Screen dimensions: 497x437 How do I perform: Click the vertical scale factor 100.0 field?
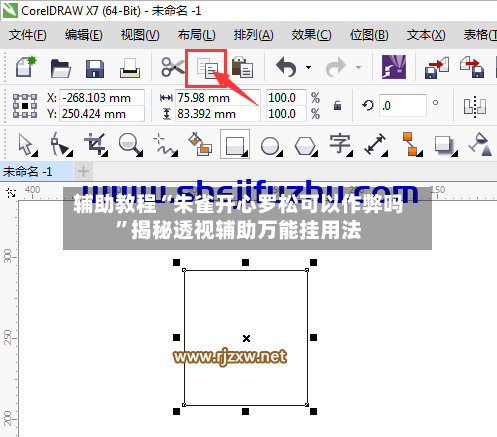[x=286, y=114]
